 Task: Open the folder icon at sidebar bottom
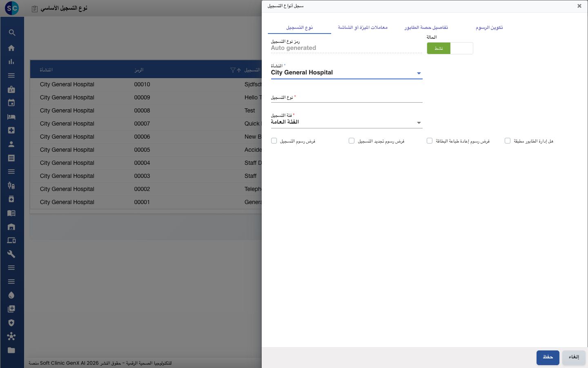coord(11,350)
